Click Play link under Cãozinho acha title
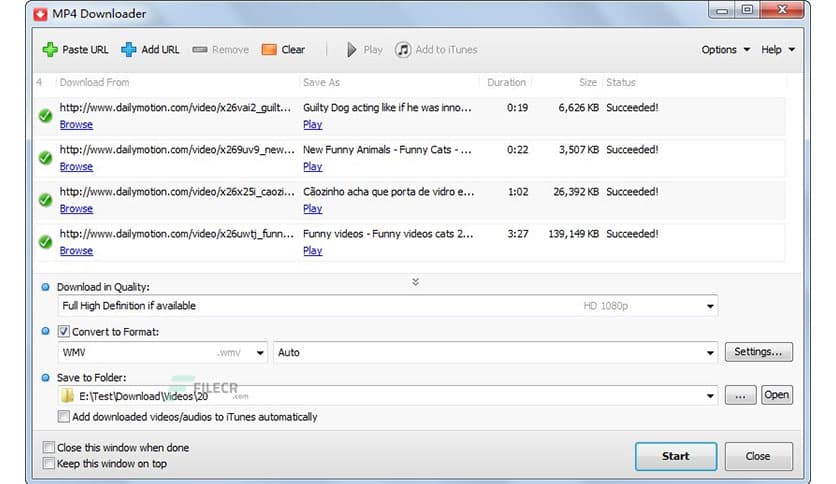 pyautogui.click(x=312, y=208)
